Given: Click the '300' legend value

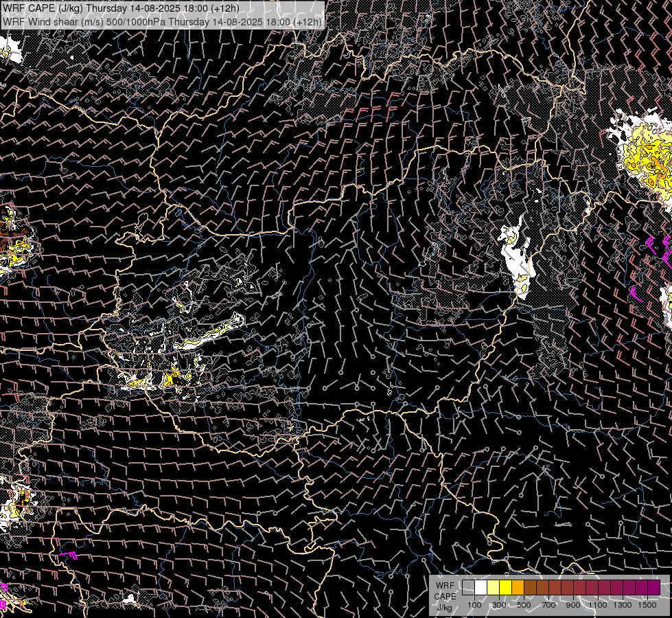Looking at the screenshot, I should (499, 605).
